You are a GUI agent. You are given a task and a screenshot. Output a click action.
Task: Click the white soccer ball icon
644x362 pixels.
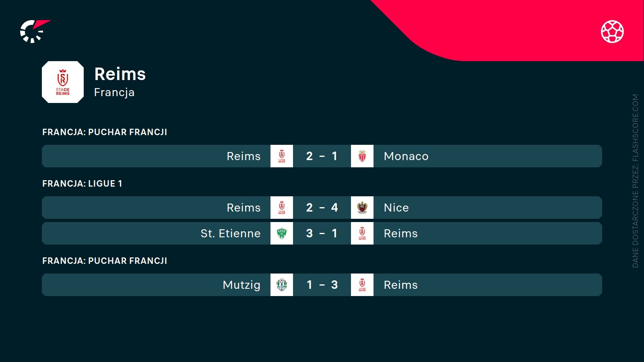(612, 31)
